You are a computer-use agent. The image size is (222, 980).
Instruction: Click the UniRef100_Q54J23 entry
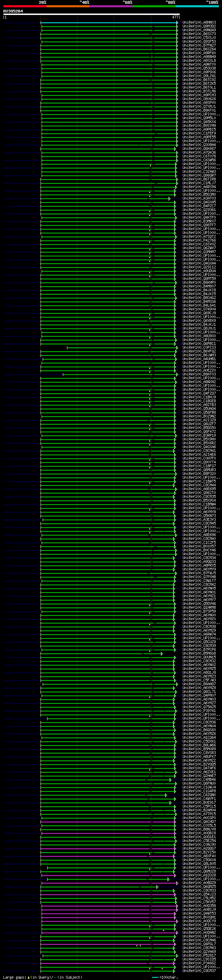pyautogui.click(x=199, y=894)
